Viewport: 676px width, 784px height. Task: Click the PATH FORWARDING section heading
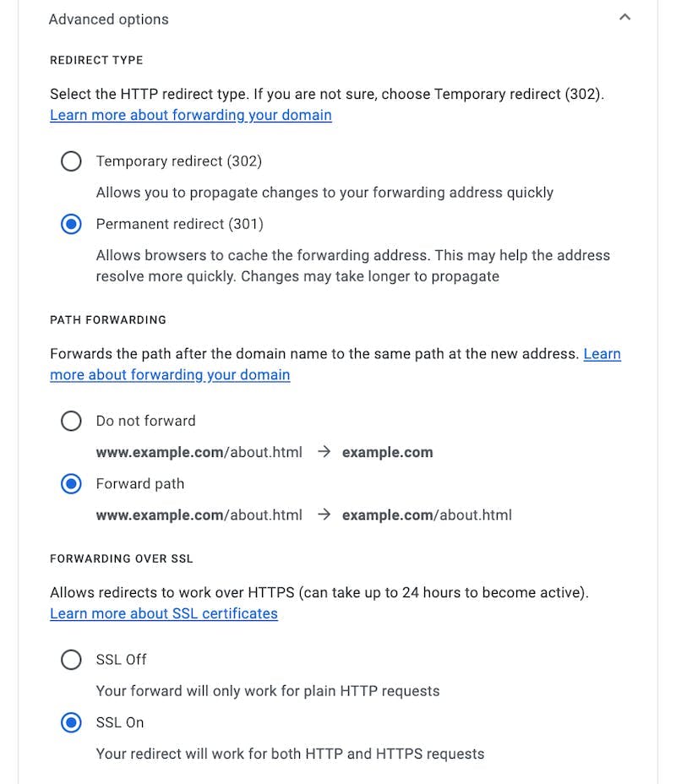click(x=108, y=320)
